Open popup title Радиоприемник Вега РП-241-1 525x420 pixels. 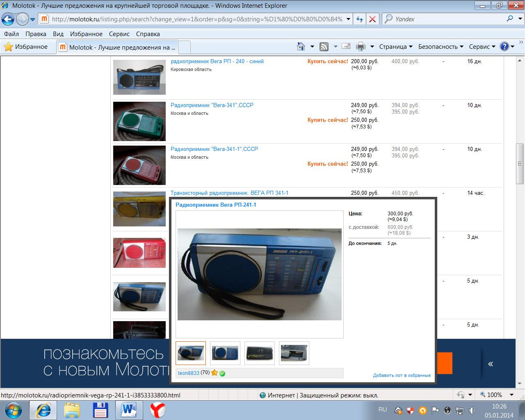coord(216,205)
